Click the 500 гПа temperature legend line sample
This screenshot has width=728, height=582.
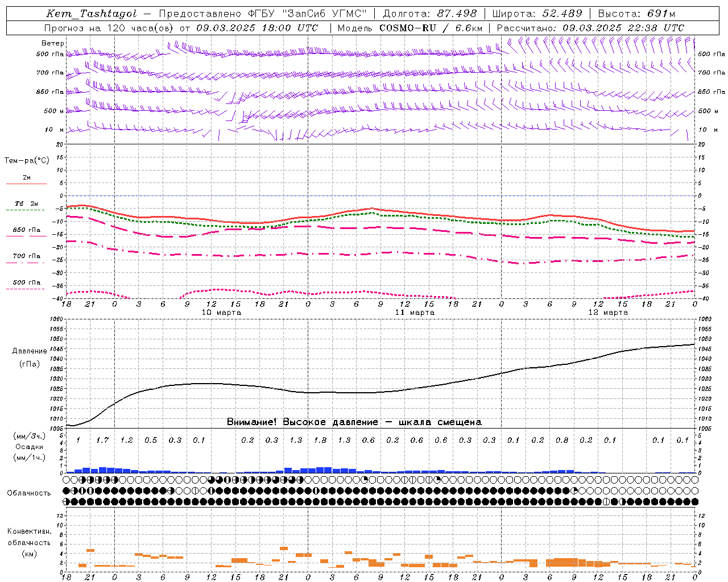click(x=26, y=289)
